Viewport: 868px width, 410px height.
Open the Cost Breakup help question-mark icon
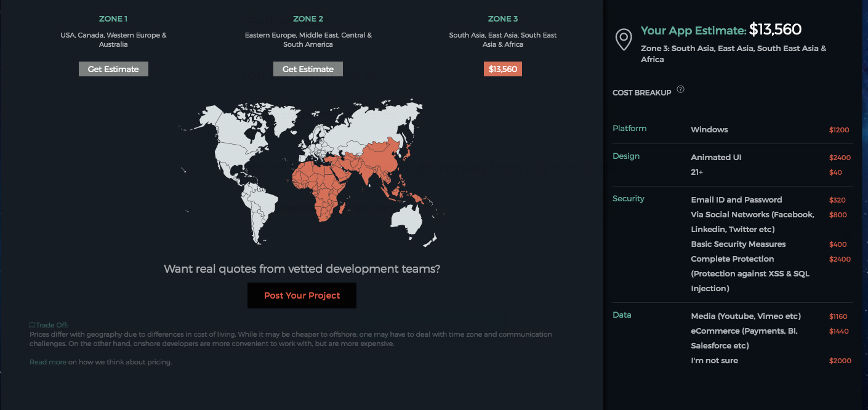[680, 89]
